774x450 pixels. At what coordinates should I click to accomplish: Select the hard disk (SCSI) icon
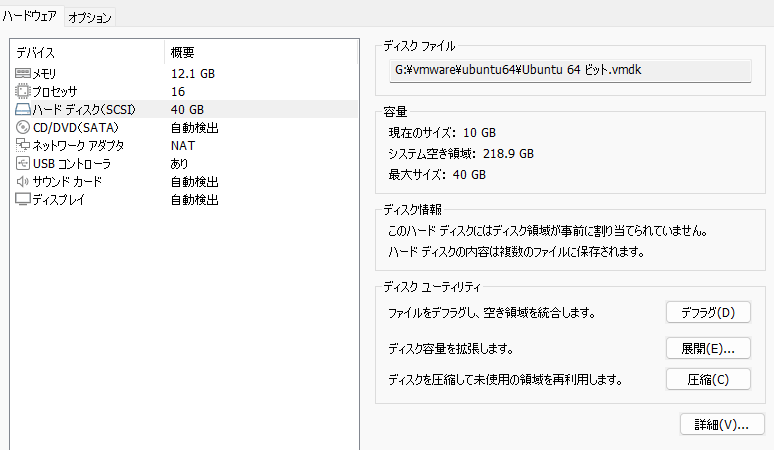coord(23,109)
